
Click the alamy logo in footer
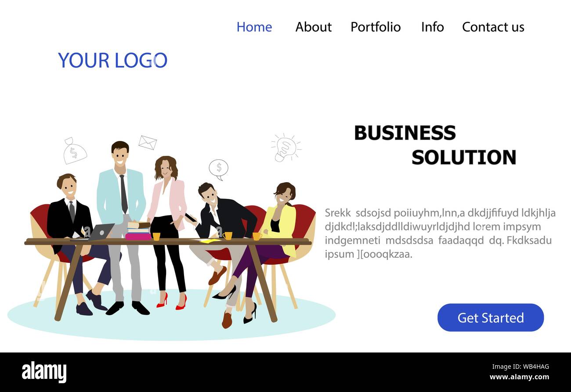[x=44, y=371]
